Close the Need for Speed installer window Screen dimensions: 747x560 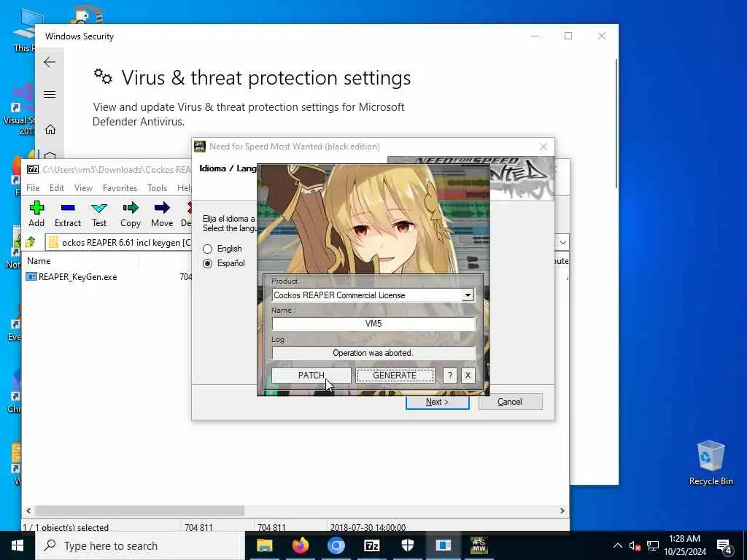[543, 147]
